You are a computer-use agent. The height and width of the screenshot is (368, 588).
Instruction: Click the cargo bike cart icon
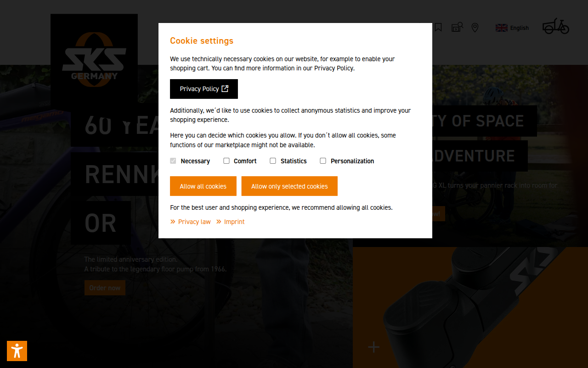[x=556, y=26]
